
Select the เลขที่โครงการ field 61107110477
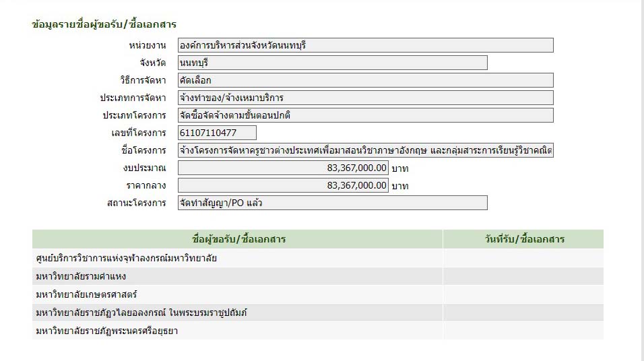coord(217,133)
